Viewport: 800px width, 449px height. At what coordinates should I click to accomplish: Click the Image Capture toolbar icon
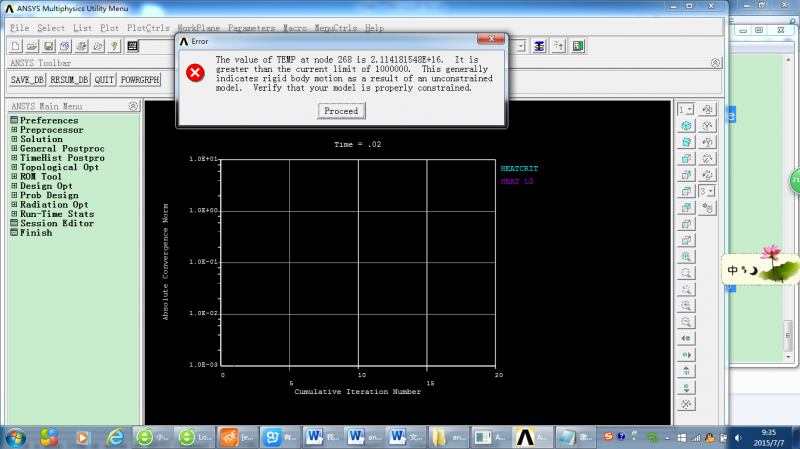point(81,46)
